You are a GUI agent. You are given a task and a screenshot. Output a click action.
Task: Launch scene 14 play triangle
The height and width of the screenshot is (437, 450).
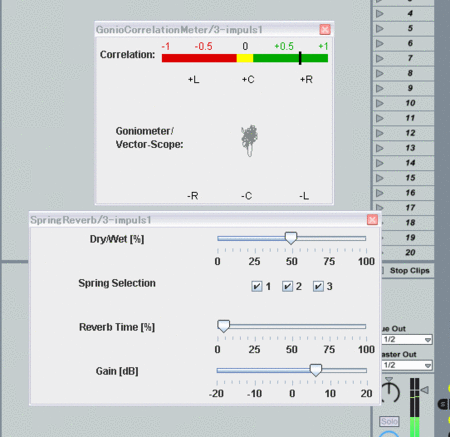point(379,163)
